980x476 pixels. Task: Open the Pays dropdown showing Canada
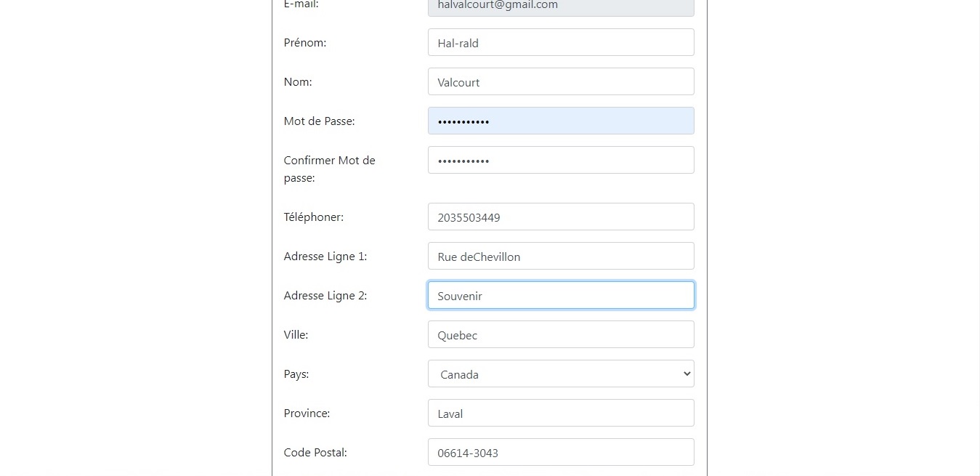[560, 374]
